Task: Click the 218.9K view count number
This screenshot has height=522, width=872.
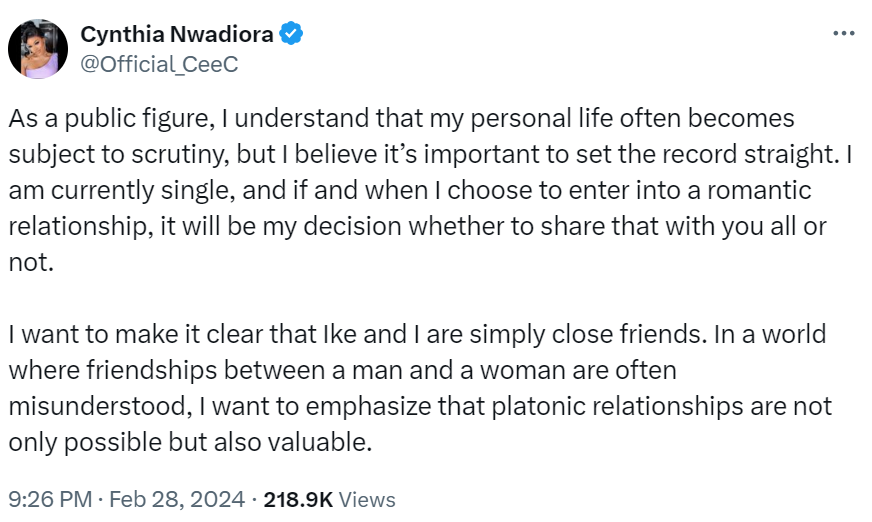Action: point(298,499)
